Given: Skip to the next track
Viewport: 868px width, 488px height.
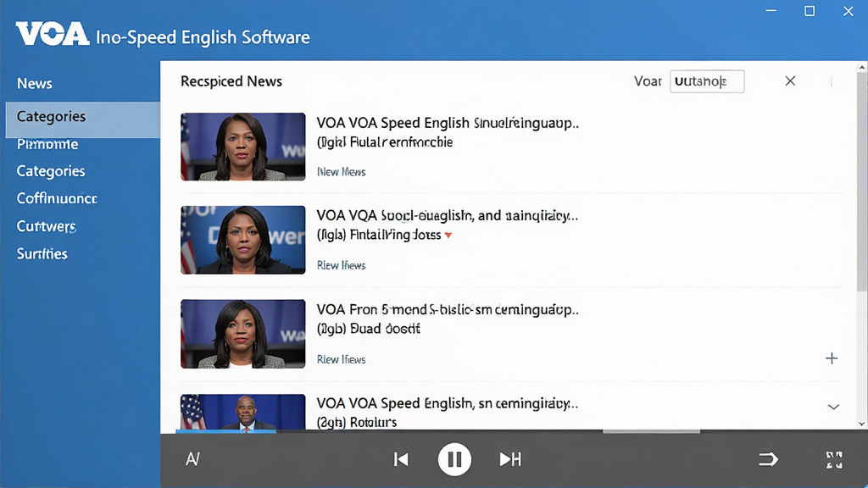Looking at the screenshot, I should pyautogui.click(x=509, y=459).
